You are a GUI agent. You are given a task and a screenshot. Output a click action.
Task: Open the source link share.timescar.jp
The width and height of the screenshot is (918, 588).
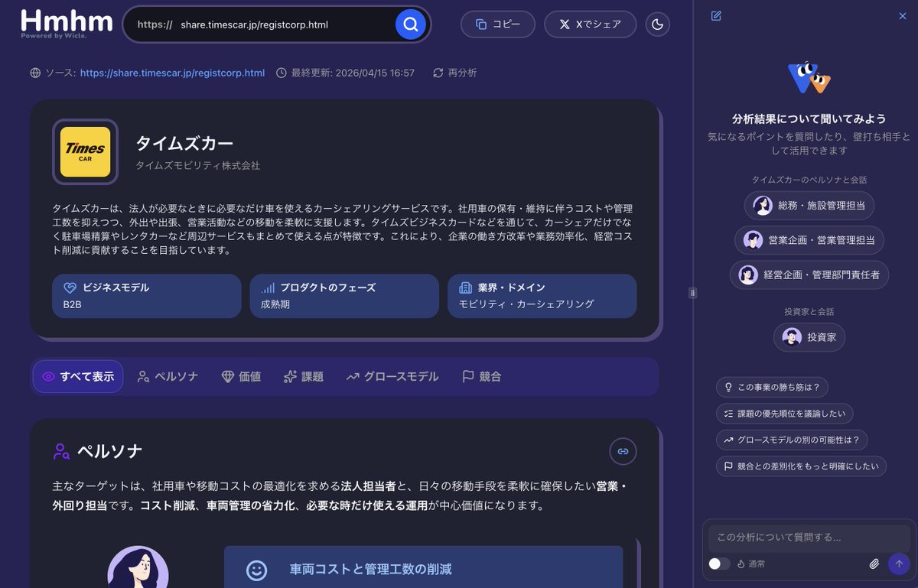172,73
